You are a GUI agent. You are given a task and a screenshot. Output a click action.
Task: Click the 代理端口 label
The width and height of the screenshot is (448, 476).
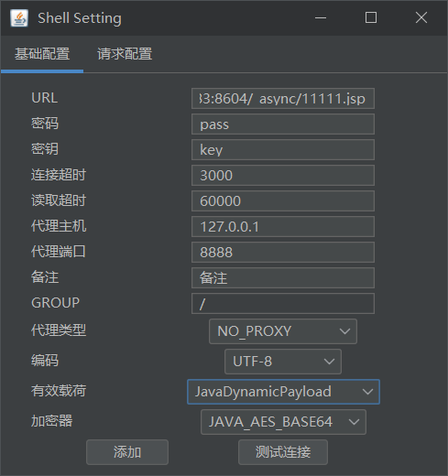[59, 252]
